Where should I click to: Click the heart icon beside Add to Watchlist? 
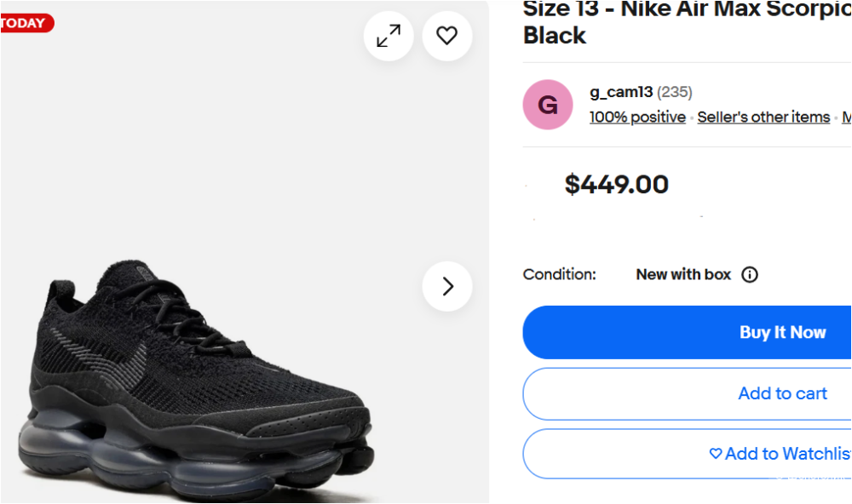point(714,454)
